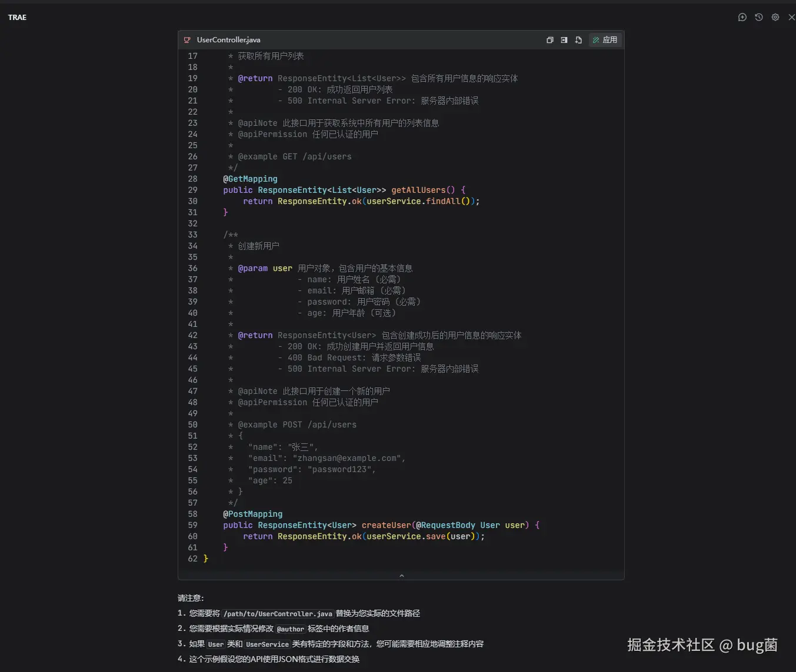796x672 pixels.
Task: Click the '创建新用户' comment line
Action: pos(254,246)
